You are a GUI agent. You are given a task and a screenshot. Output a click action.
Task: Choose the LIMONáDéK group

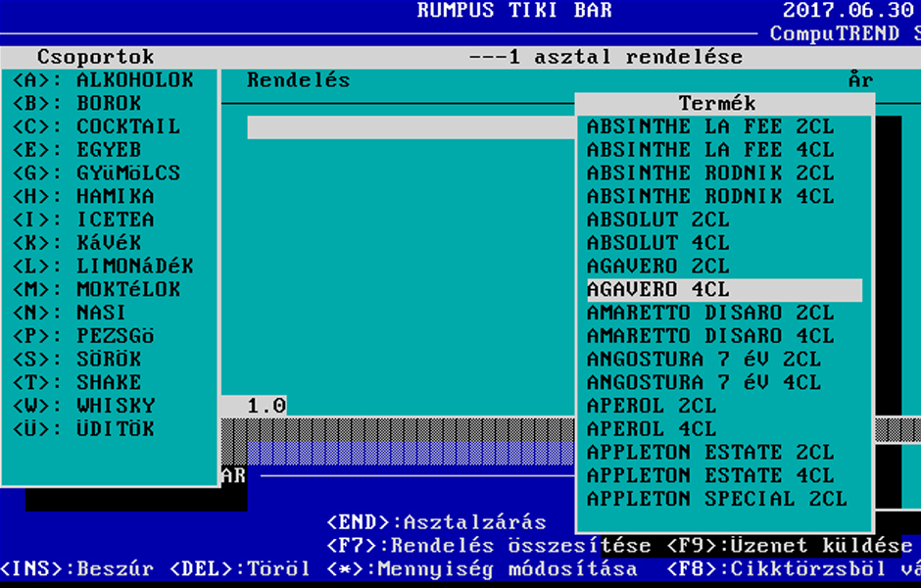tap(104, 267)
